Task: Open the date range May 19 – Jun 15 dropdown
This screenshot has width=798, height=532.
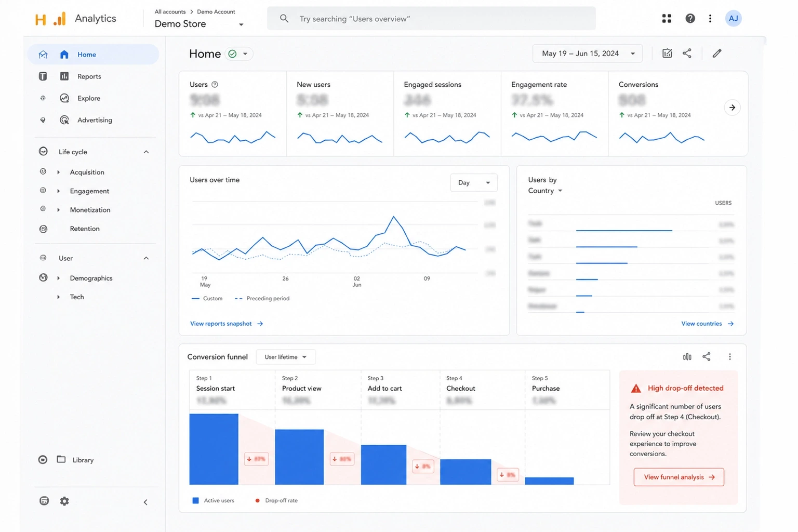Action: click(x=588, y=54)
